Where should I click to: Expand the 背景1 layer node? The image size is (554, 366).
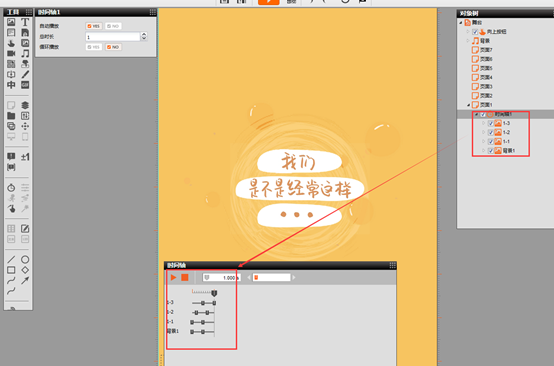pyautogui.click(x=484, y=151)
